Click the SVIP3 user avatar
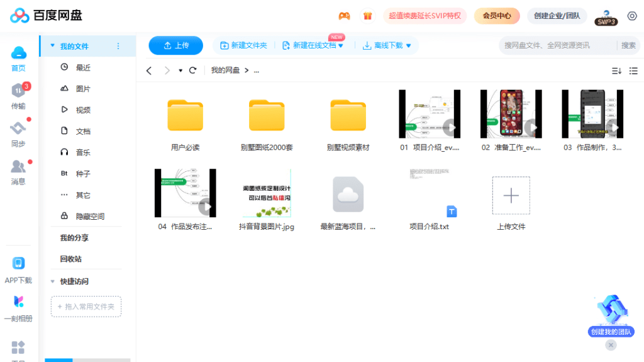Image resolution: width=644 pixels, height=362 pixels. pos(606,18)
